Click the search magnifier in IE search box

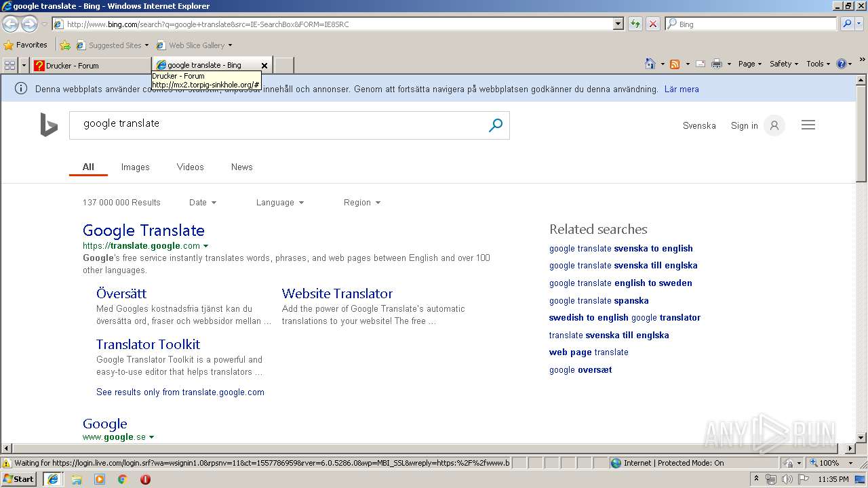(847, 24)
